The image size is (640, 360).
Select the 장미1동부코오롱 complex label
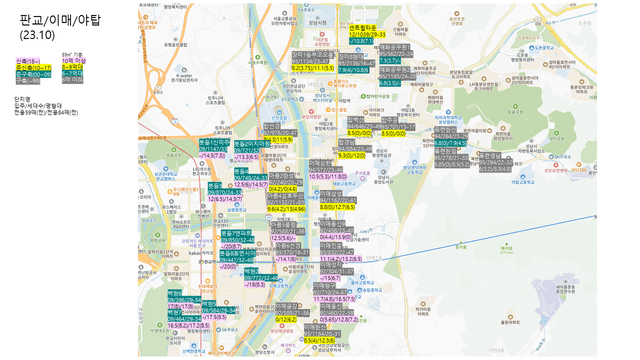click(x=313, y=55)
